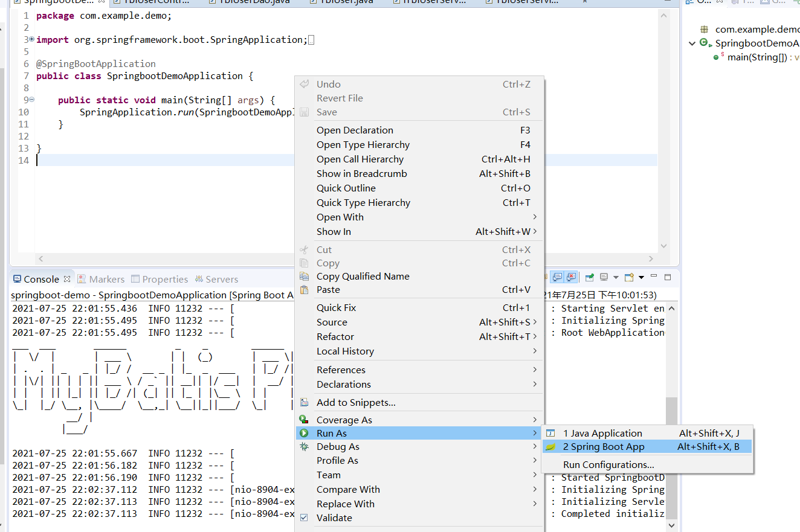Click editor vertical scrollbar down arrow
800x532 pixels.
664,246
